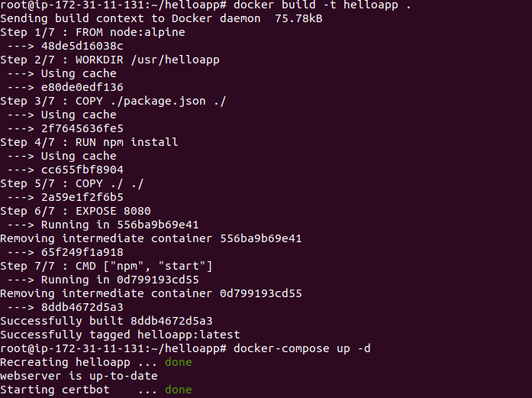532x398 pixels.
Task: Click the Sending build context 75.78kB line
Action: (x=161, y=18)
